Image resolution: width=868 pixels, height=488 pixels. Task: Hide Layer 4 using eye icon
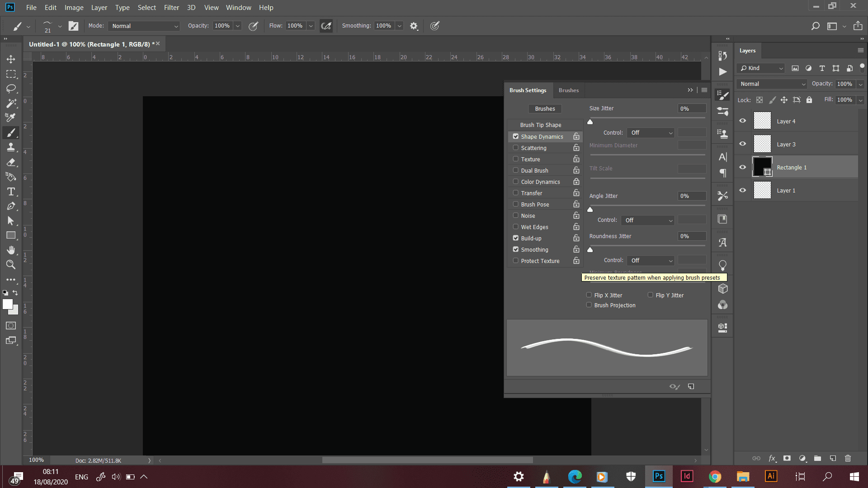(x=742, y=121)
